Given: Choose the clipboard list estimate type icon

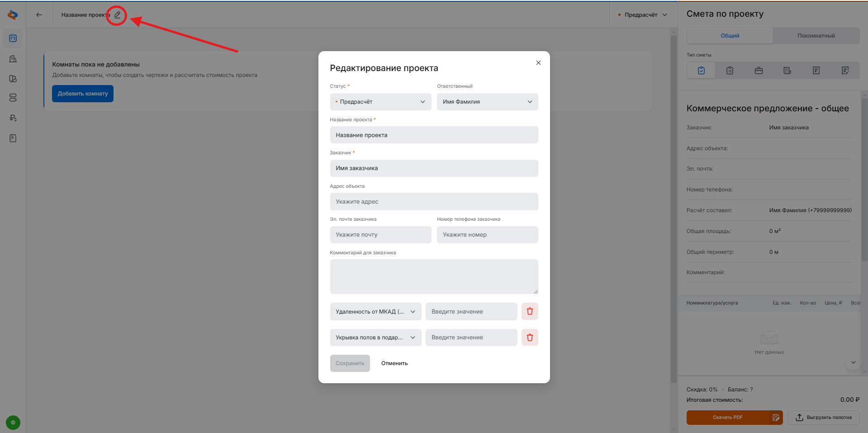Looking at the screenshot, I should click(x=730, y=71).
